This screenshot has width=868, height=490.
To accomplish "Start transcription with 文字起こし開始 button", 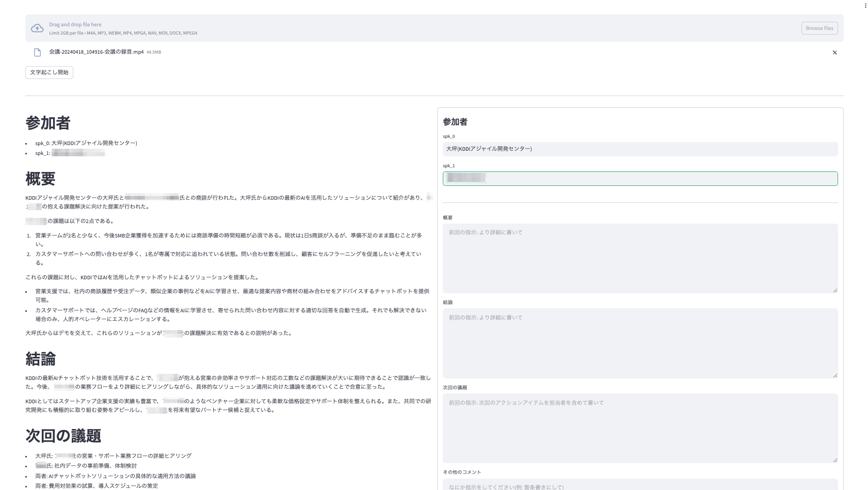I will pos(49,72).
